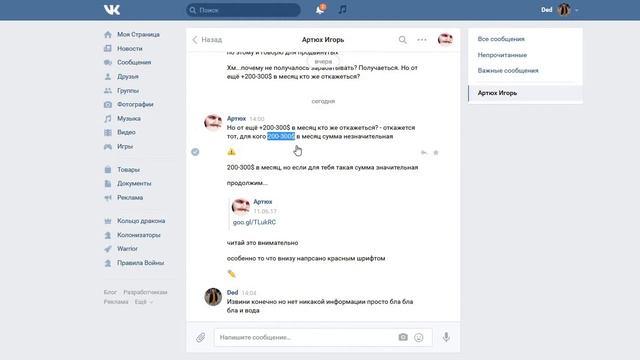Attach a photo with the camera icon
Image resolution: width=640 pixels, height=360 pixels.
point(403,337)
